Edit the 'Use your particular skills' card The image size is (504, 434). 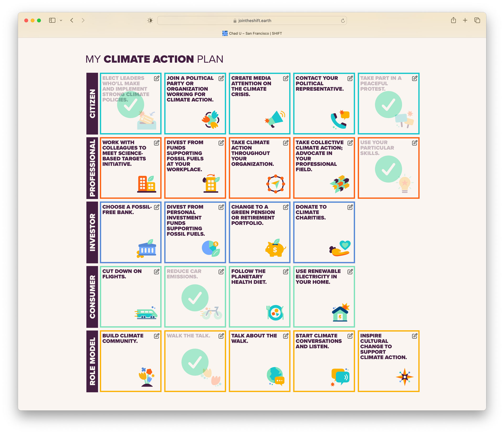coord(415,143)
